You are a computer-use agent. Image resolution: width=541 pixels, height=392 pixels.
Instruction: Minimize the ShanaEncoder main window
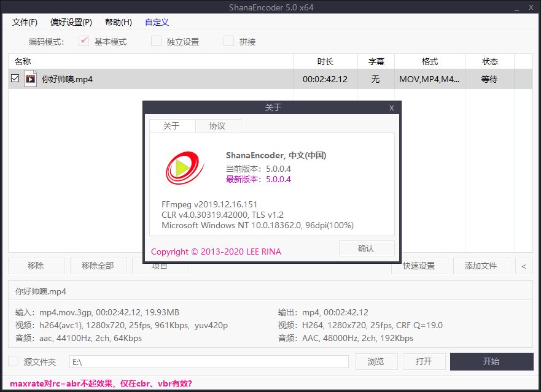(516, 8)
